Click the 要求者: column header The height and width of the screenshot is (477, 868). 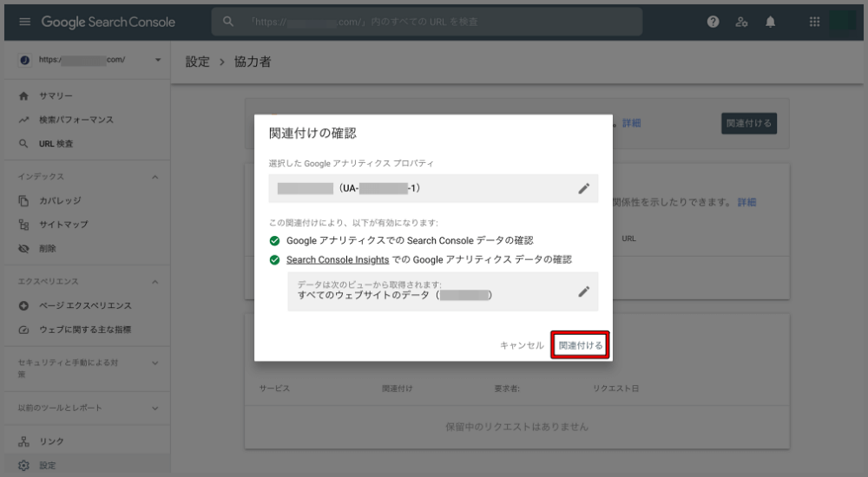tap(507, 389)
